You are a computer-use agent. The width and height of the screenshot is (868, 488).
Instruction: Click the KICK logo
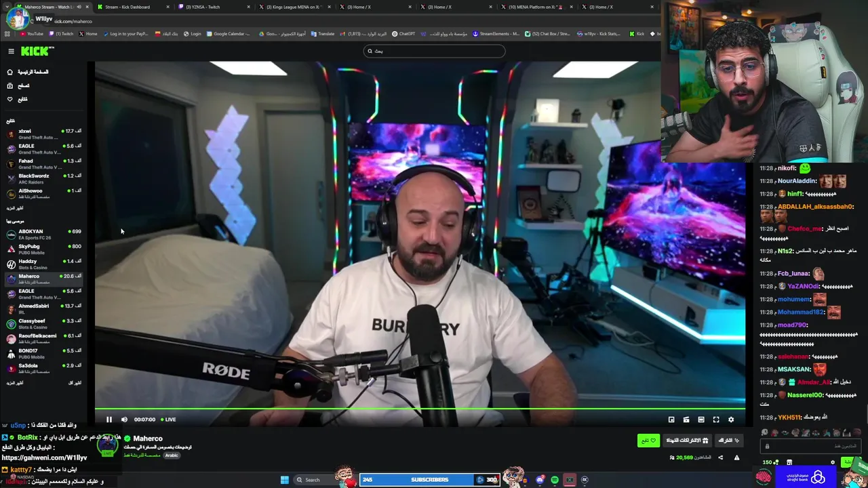(37, 51)
